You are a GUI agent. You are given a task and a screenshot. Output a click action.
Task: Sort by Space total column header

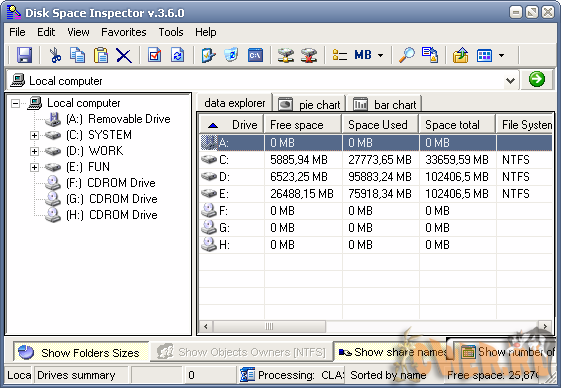pyautogui.click(x=457, y=125)
